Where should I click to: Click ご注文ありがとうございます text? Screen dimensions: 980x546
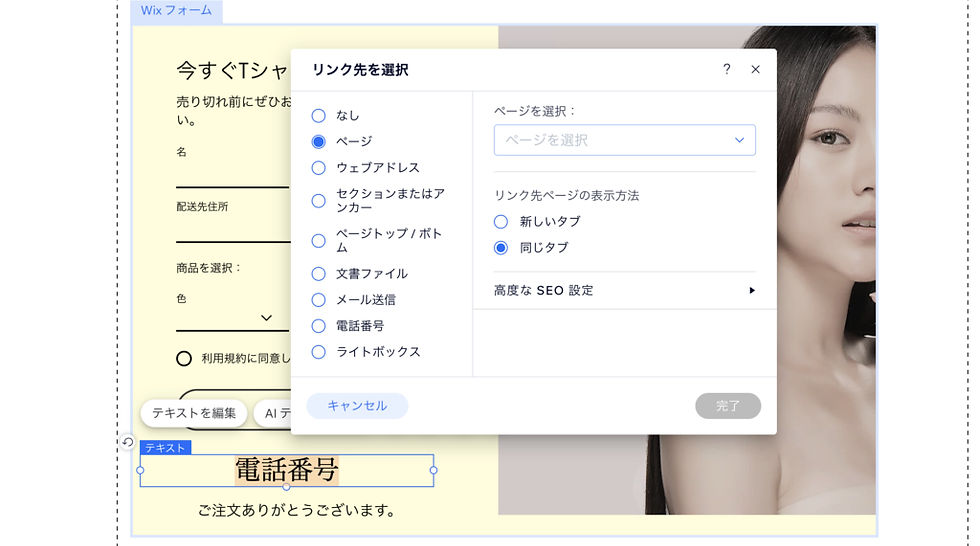click(297, 510)
